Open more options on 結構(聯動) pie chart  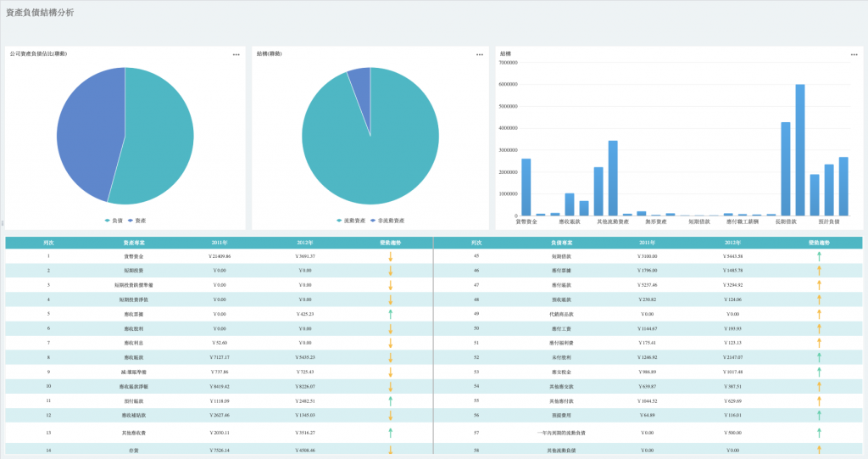(480, 54)
